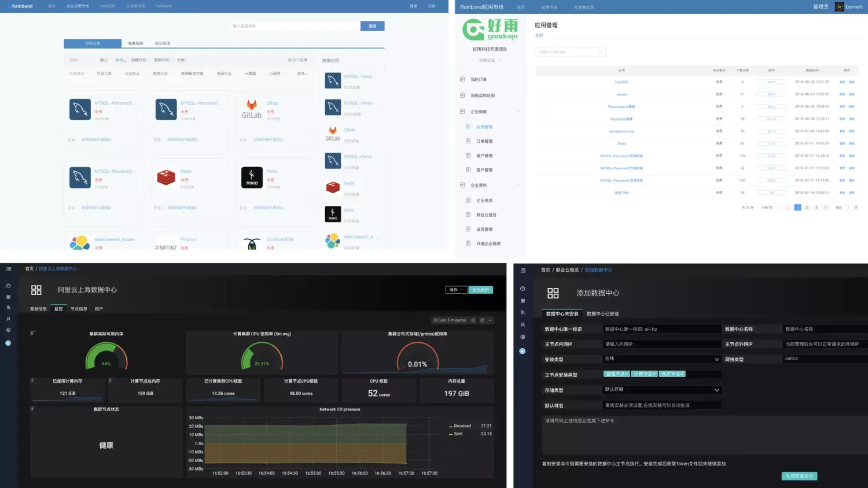Open the springcloud-pig app link
Screen dimensions: 868x488
tap(621, 131)
